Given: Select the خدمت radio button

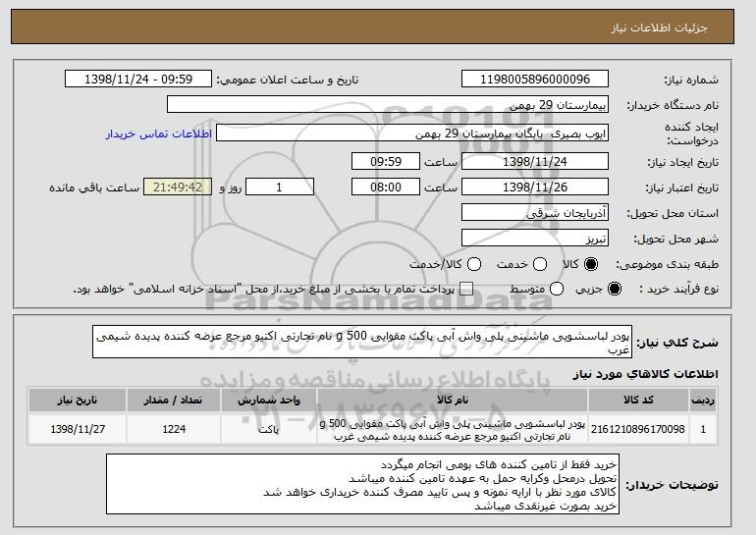Looking at the screenshot, I should (540, 264).
